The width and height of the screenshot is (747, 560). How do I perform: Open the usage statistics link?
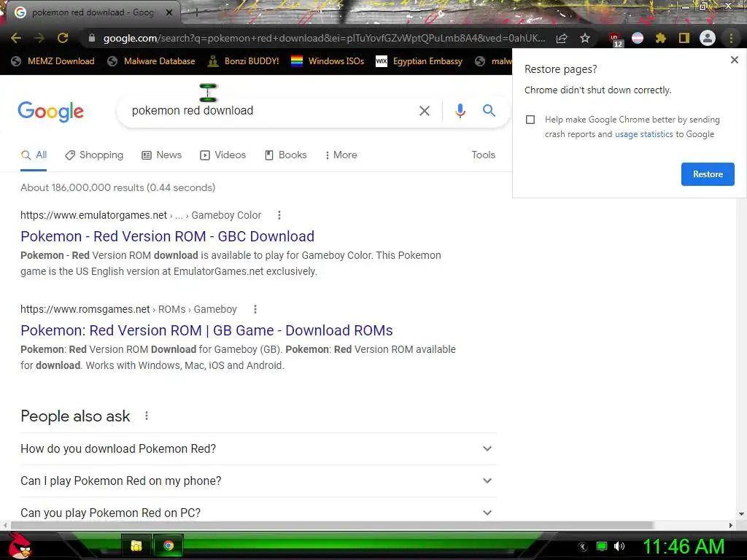(643, 134)
